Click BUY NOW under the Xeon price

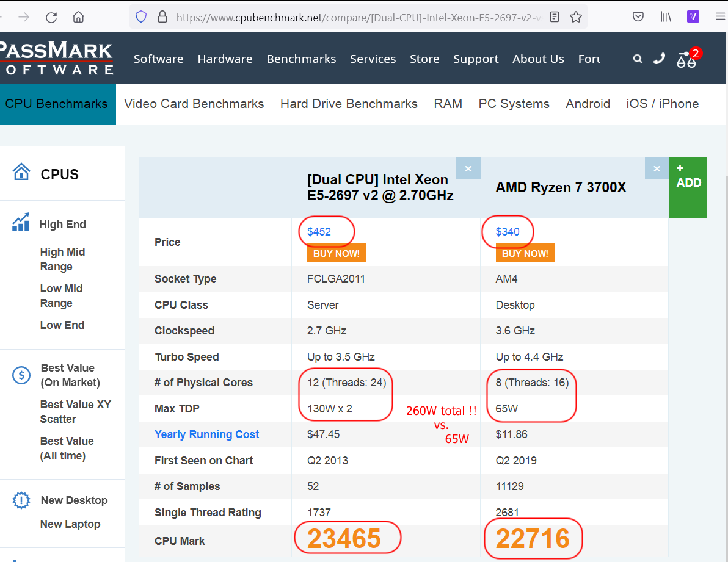click(336, 253)
